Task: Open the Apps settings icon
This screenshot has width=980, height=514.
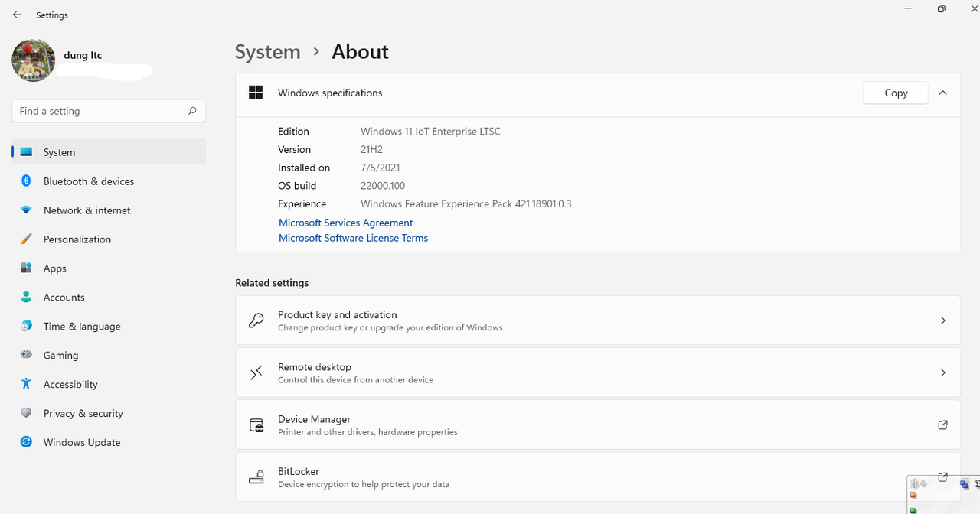Action: pos(26,268)
